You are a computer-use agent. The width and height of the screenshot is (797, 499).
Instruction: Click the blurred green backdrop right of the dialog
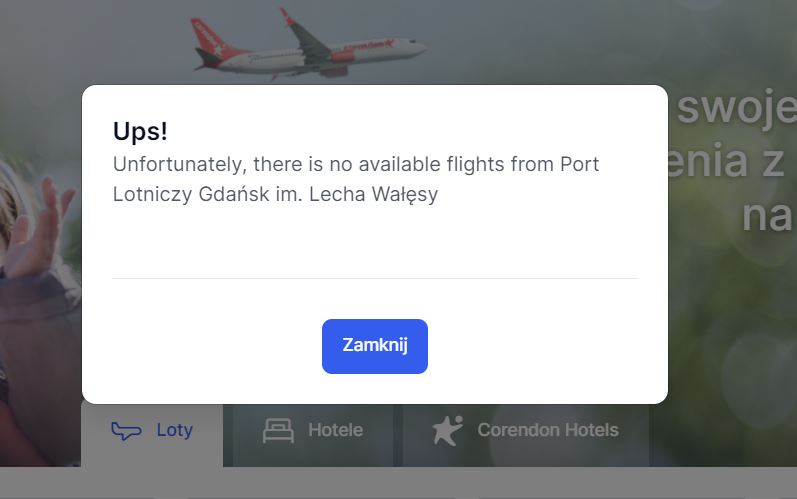(x=732, y=330)
